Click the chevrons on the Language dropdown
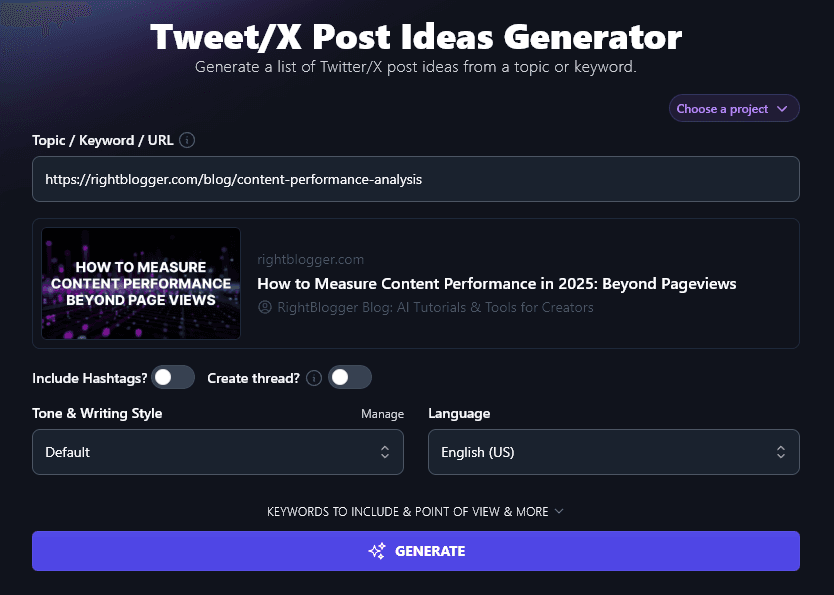834x595 pixels. 781,452
